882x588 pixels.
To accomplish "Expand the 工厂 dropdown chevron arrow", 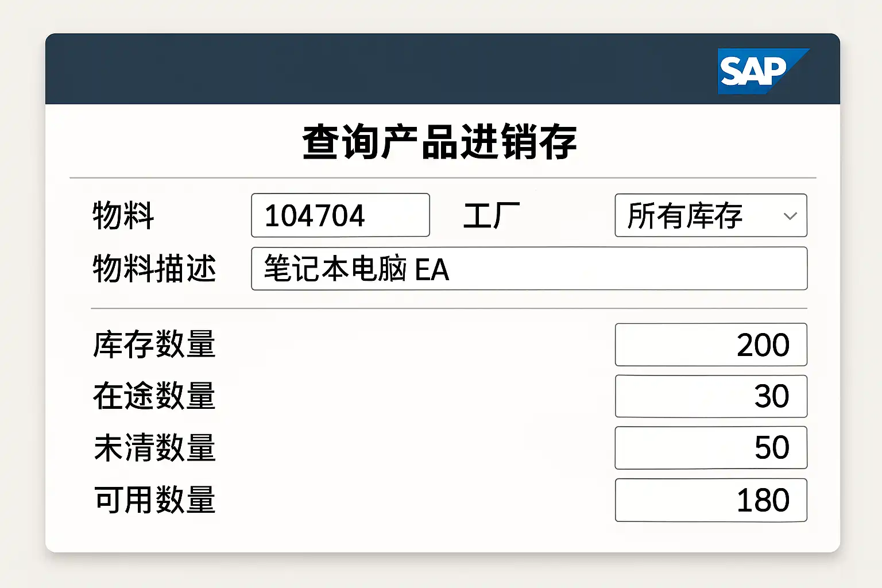I will click(x=790, y=216).
